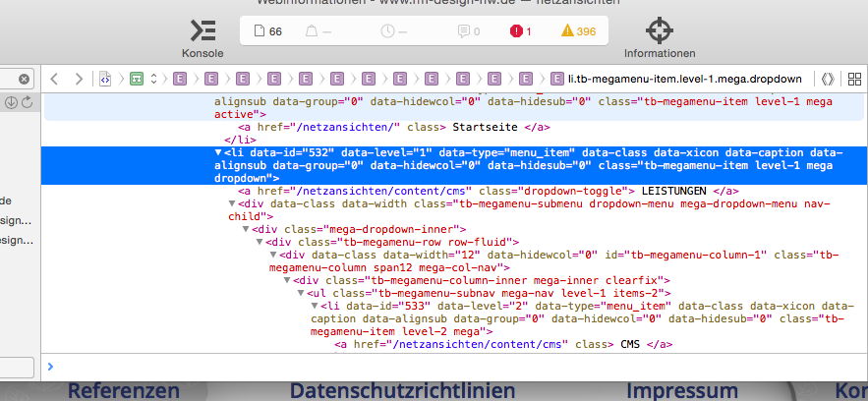Screen dimensions: 868x401
Task: Click the console log speech bubble icon
Action: [x=469, y=31]
